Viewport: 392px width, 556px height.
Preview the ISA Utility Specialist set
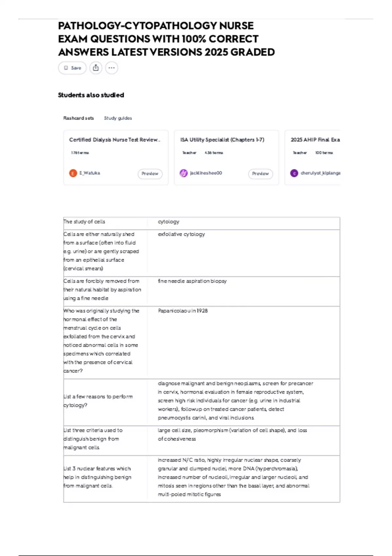(260, 174)
